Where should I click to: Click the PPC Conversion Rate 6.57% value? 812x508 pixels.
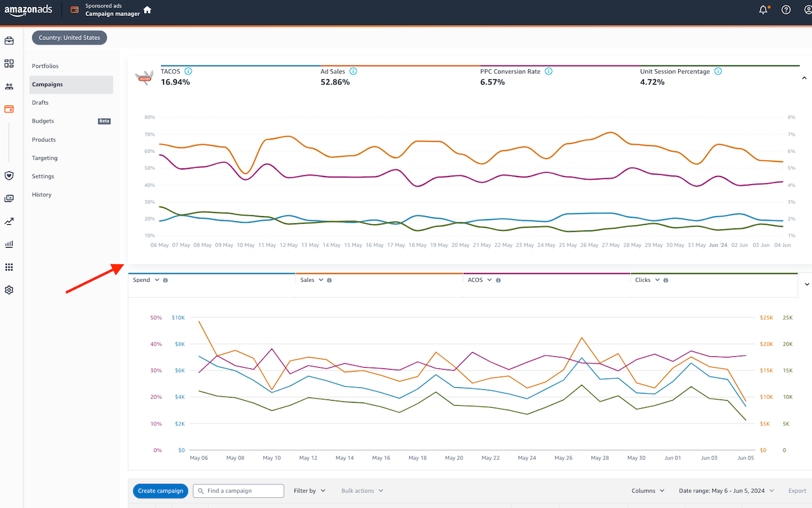point(492,82)
